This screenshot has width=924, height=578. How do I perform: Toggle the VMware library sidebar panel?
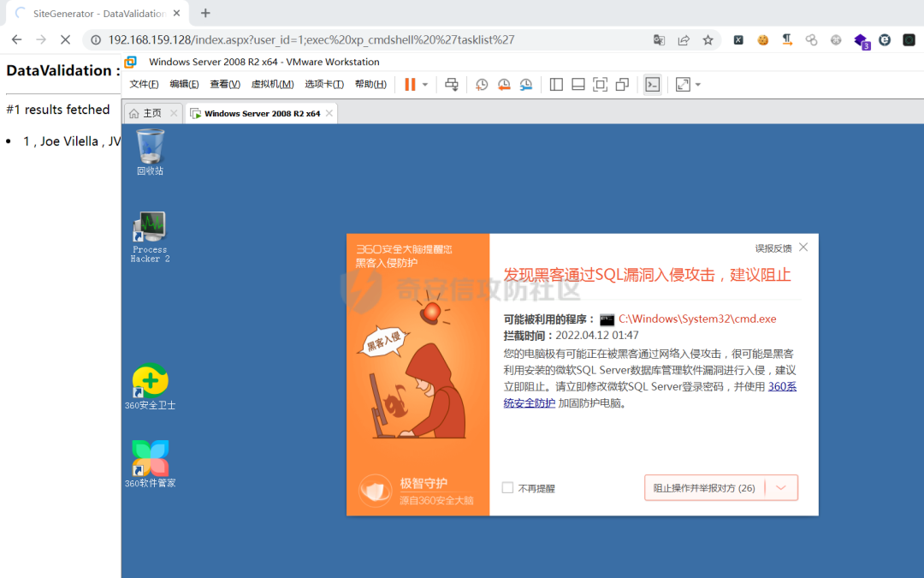(556, 84)
